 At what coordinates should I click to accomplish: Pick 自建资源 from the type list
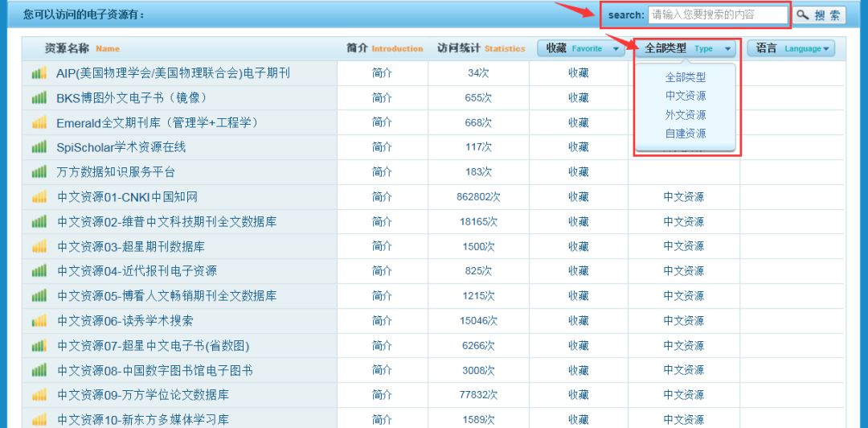(x=686, y=134)
